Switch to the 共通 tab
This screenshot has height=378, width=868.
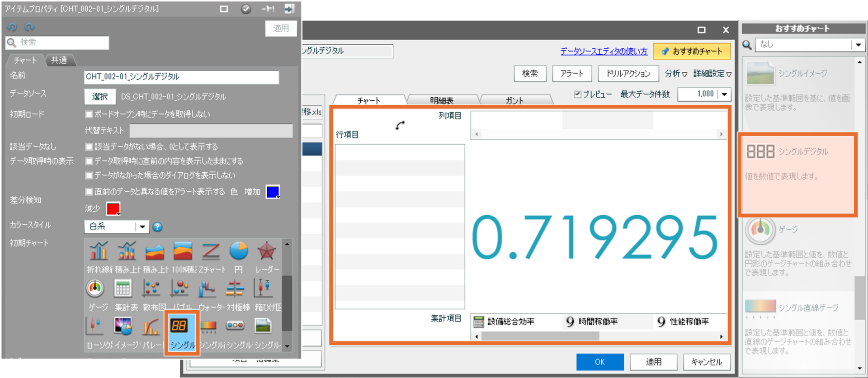pos(59,60)
